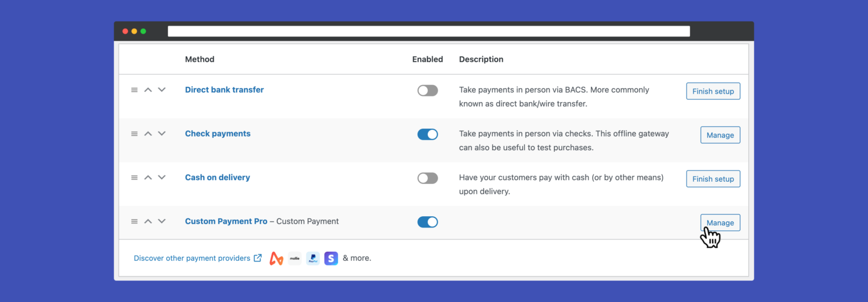This screenshot has width=868, height=302.
Task: Click the drag handle for Custom Payment Pro
Action: tap(134, 221)
